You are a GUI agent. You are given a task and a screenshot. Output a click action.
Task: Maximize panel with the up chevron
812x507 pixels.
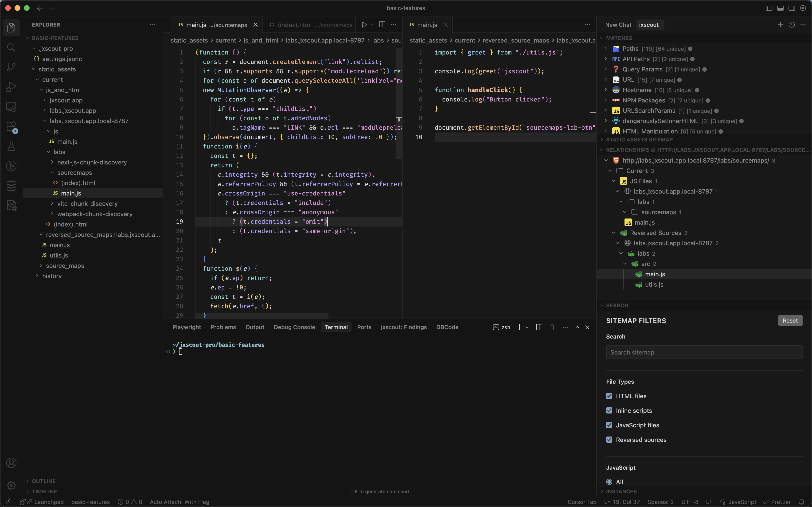tap(577, 327)
